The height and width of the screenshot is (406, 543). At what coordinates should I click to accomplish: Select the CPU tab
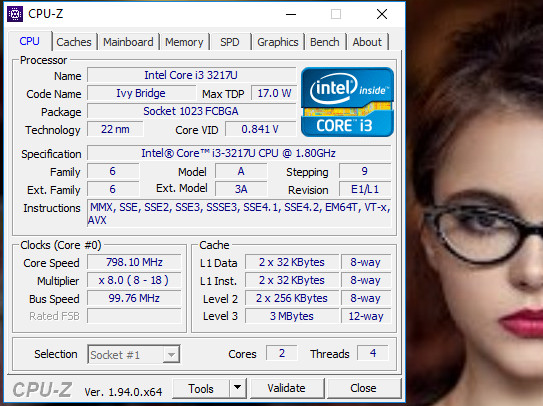29,41
